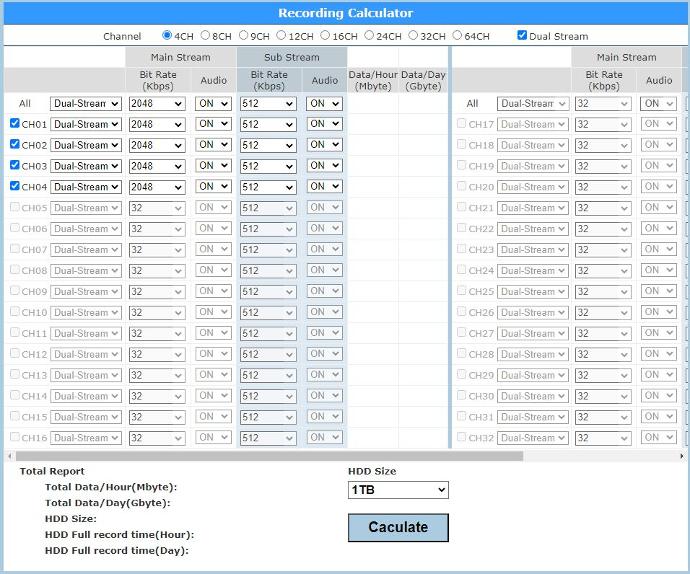Viewport: 690px width, 574px height.
Task: Select the 8CH channel radio button
Action: click(206, 36)
